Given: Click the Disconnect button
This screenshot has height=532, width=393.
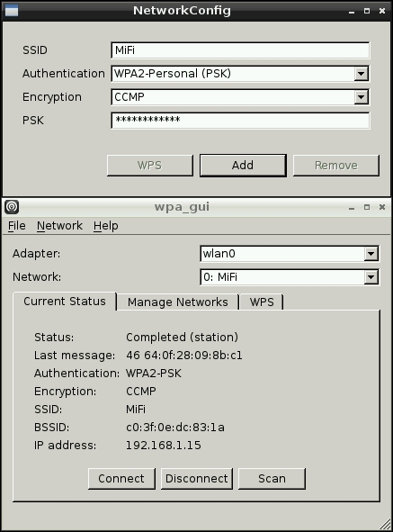Looking at the screenshot, I should click(x=197, y=479).
